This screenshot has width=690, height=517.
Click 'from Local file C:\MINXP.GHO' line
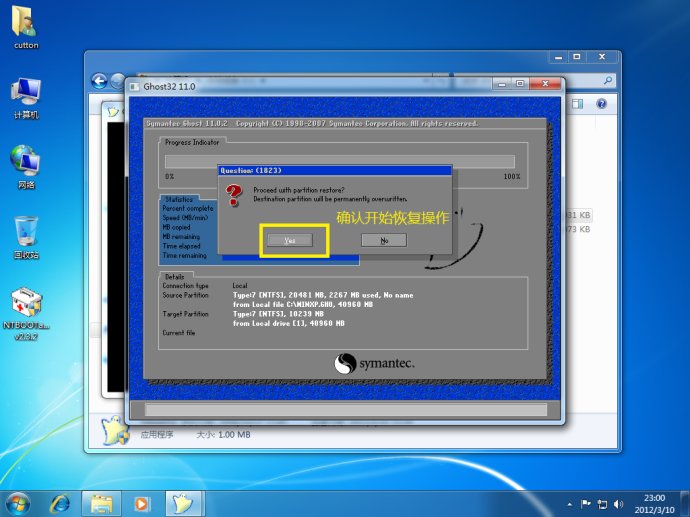pos(303,304)
